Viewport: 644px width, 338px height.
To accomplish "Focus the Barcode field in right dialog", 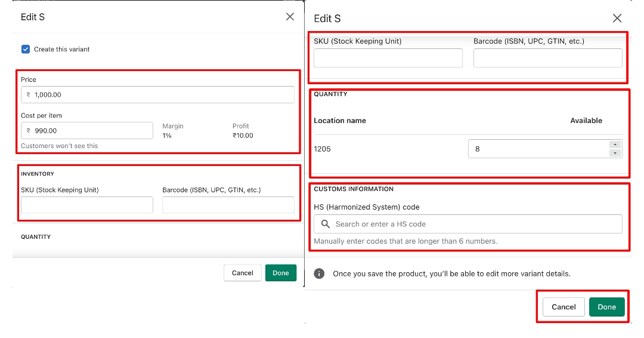I will [x=548, y=58].
